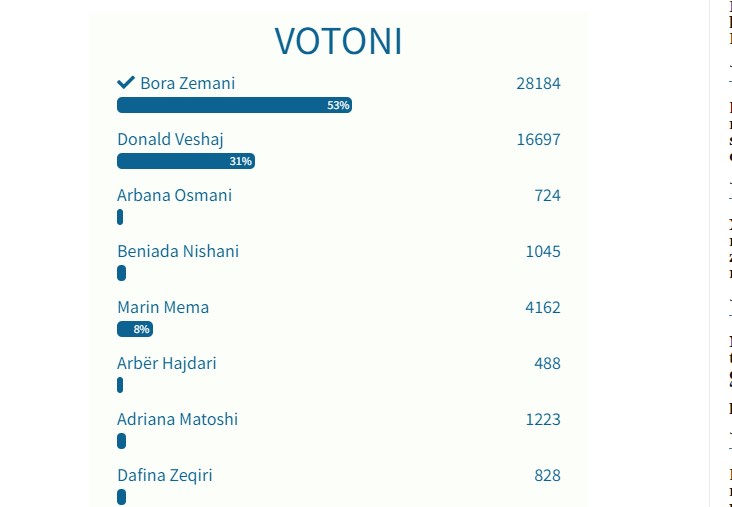
Task: Click Marin Mema's 4162 vote total
Action: click(x=542, y=307)
